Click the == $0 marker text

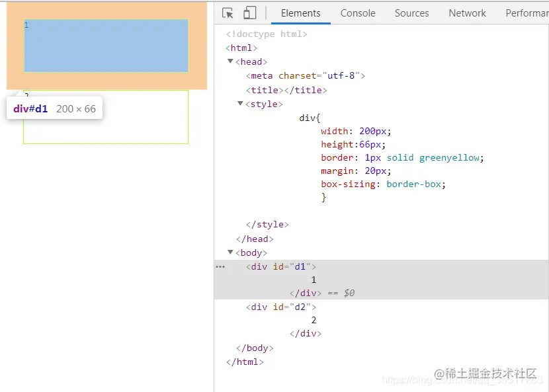tap(341, 293)
